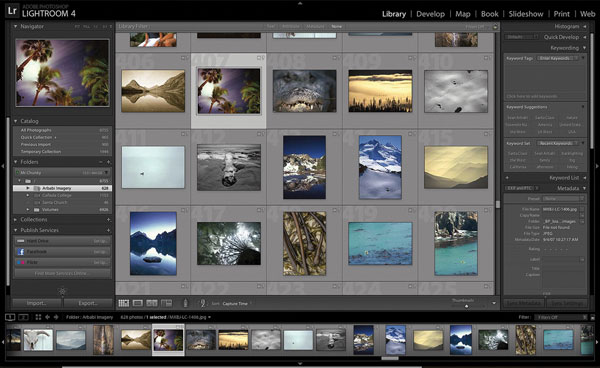Collapse the Catalog panel
The image size is (600, 368).
point(15,121)
